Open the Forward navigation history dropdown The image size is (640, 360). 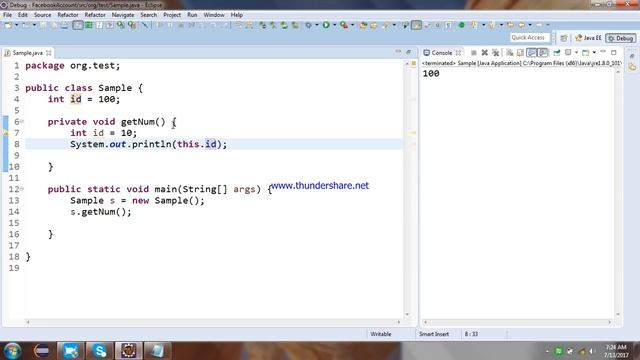(x=548, y=25)
